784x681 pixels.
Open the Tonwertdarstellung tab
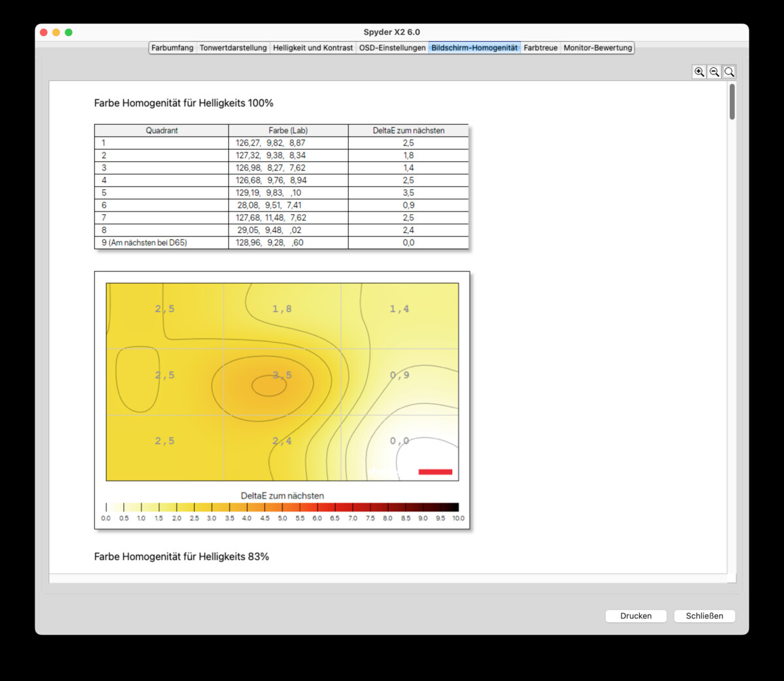coord(233,48)
